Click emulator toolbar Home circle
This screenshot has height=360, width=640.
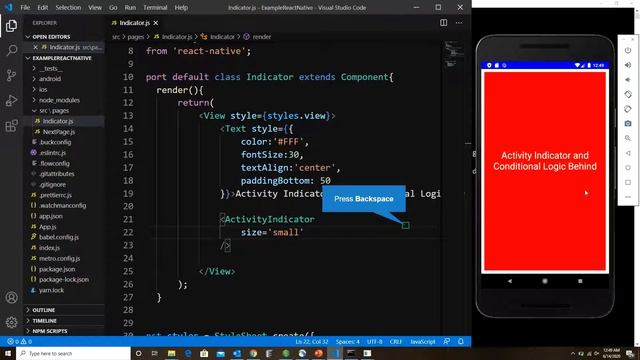[628, 168]
